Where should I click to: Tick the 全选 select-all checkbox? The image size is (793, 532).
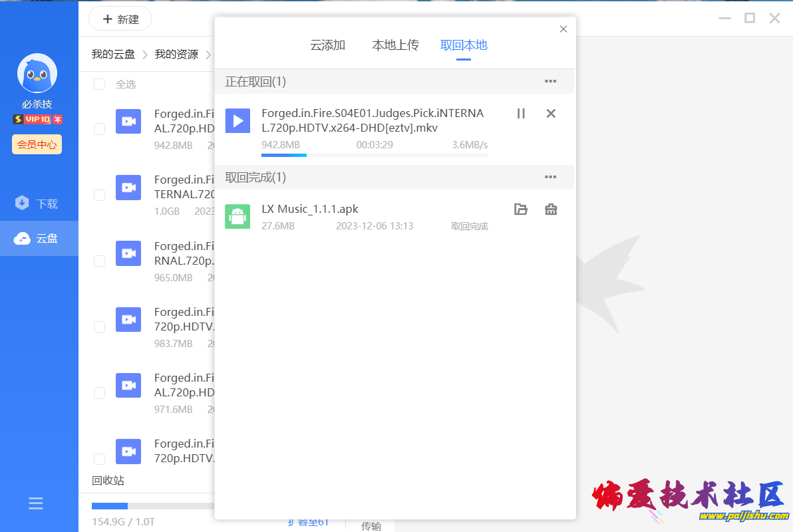pos(99,84)
